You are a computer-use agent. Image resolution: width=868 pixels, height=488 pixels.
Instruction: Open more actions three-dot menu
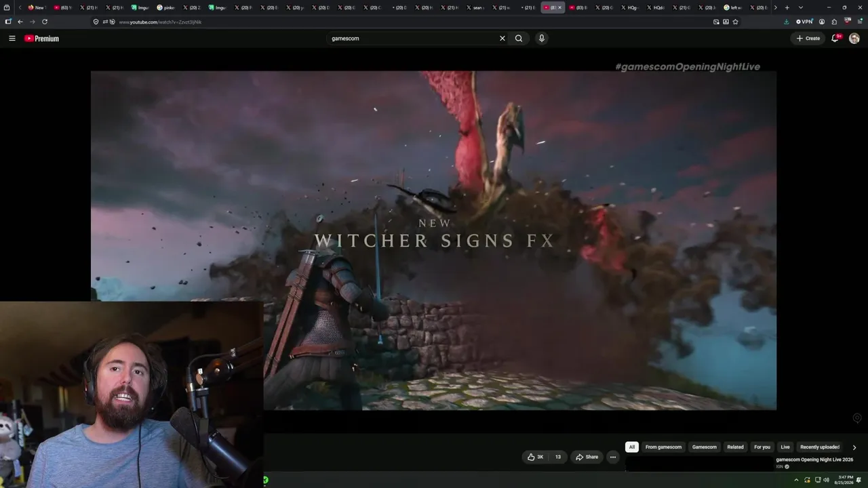(x=612, y=457)
